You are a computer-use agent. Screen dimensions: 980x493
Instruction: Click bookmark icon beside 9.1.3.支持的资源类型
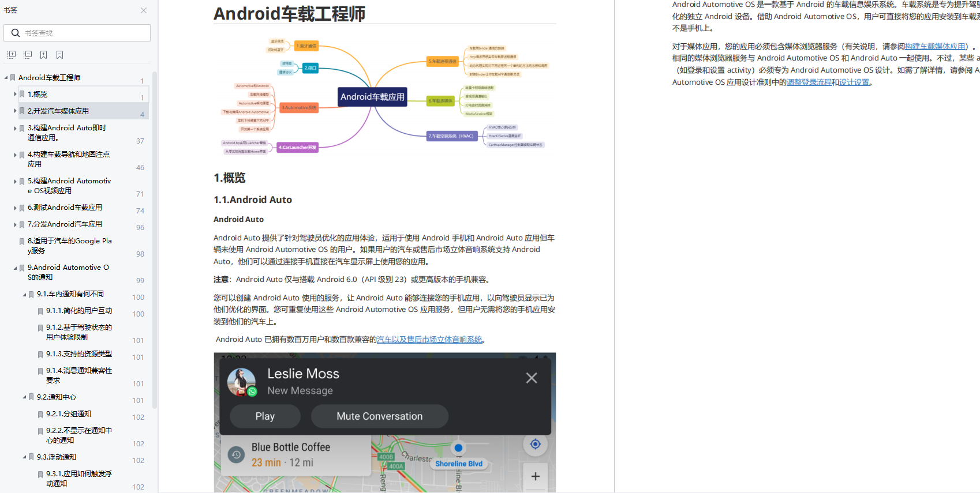point(40,355)
